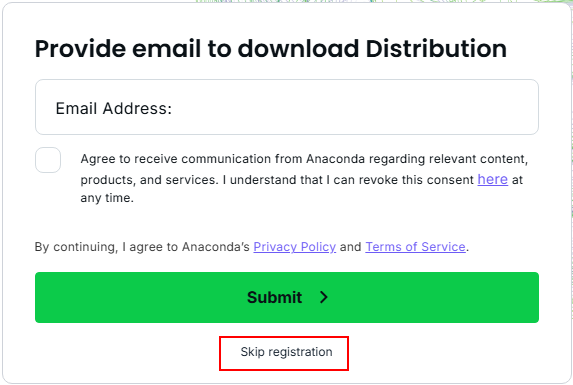Click the green Submit button

point(287,297)
